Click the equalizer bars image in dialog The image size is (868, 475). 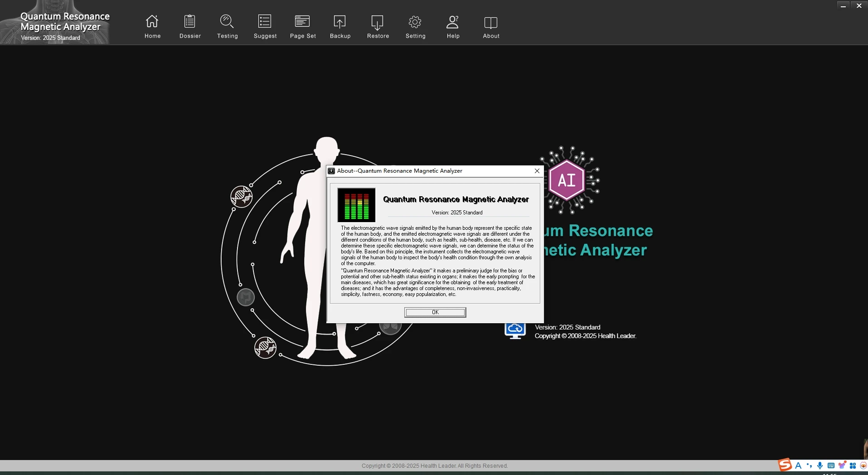click(356, 205)
